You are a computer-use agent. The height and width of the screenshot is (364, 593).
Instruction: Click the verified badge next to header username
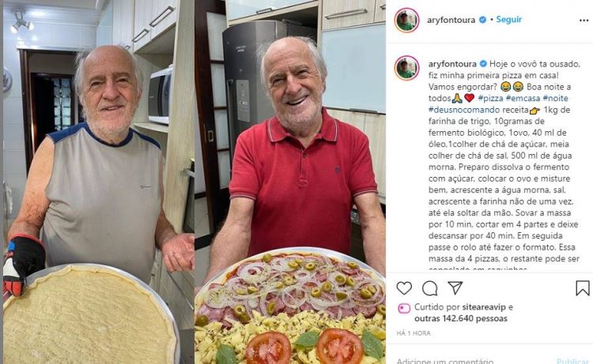(482, 20)
